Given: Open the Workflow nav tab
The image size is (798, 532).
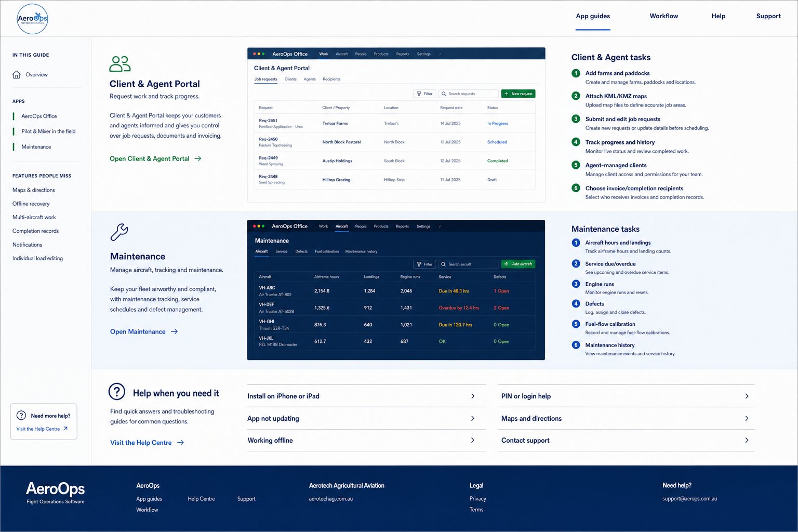Looking at the screenshot, I should click(x=664, y=16).
